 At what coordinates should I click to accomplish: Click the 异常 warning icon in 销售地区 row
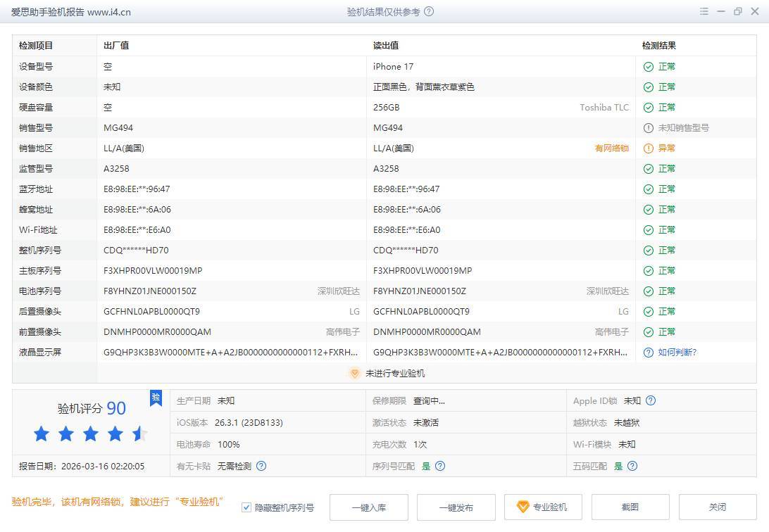coord(649,148)
